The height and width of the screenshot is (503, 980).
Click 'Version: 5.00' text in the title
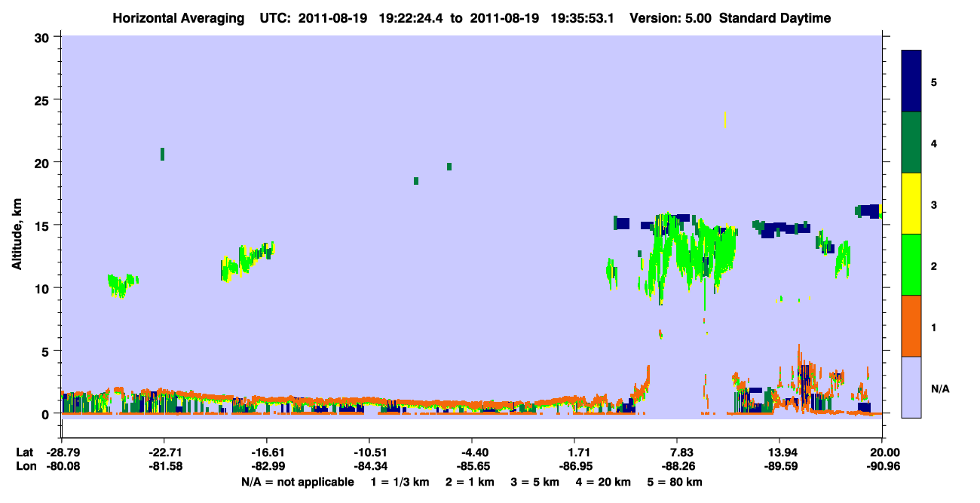[670, 19]
